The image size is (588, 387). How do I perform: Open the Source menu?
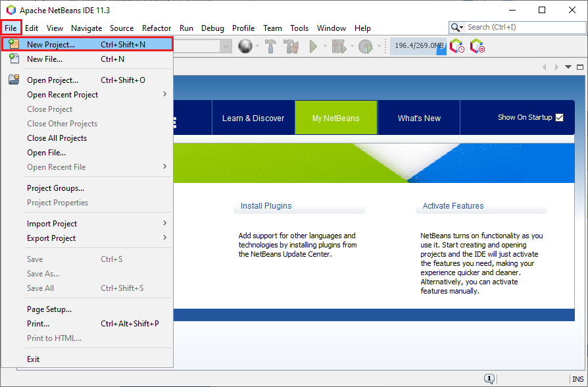122,28
